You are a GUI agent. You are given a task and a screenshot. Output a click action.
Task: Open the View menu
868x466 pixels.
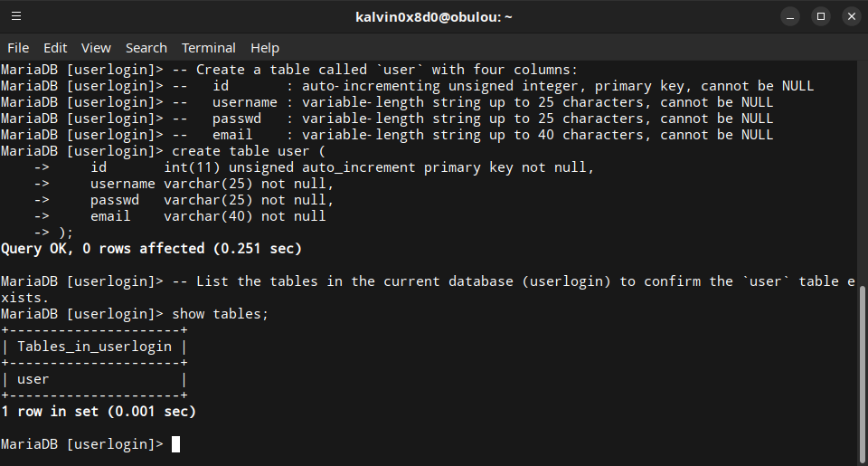click(x=96, y=48)
